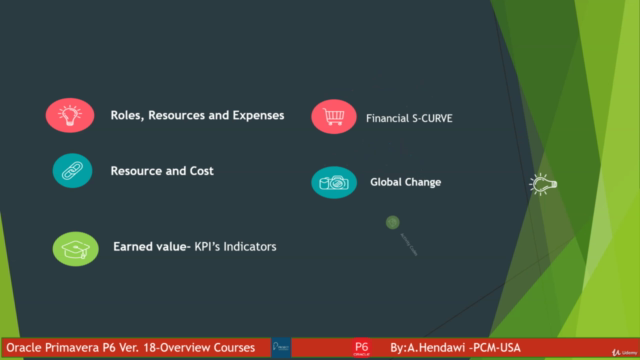Click the KPI's Indicators text
The image size is (640, 360).
(x=235, y=247)
